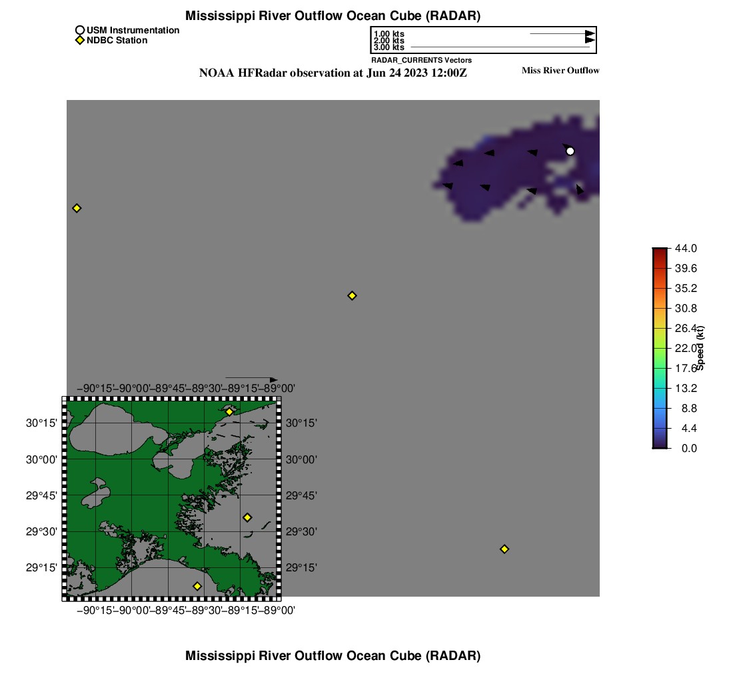
Task: Click the NDBC station diamond at the map center
Action: pos(353,295)
